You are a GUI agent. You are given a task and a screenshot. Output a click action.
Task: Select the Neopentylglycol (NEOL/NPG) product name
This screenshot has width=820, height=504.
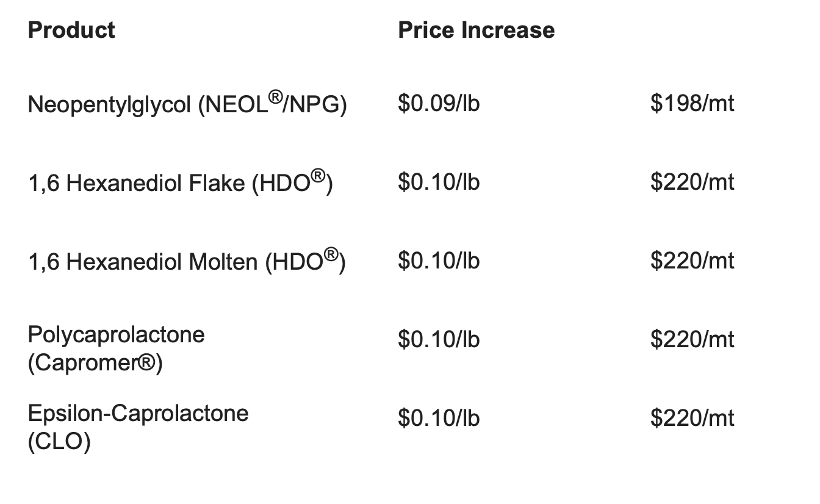pos(187,104)
